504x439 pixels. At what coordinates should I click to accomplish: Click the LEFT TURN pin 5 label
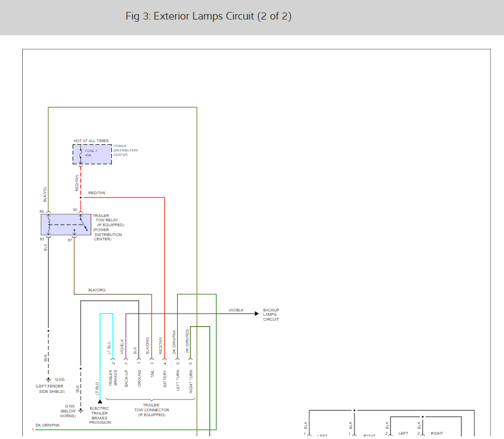click(178, 380)
